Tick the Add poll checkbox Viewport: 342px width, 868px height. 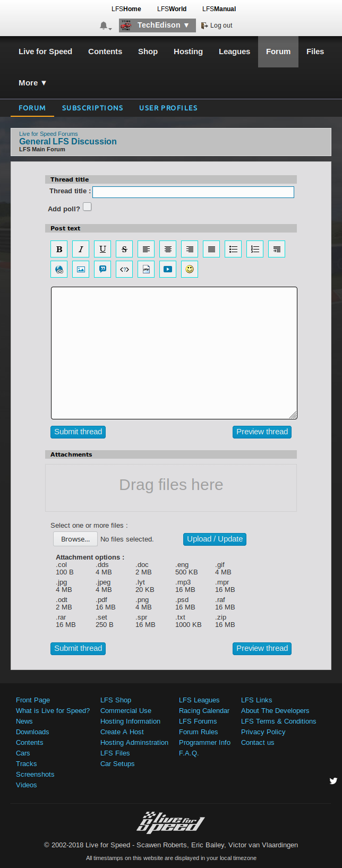point(88,207)
